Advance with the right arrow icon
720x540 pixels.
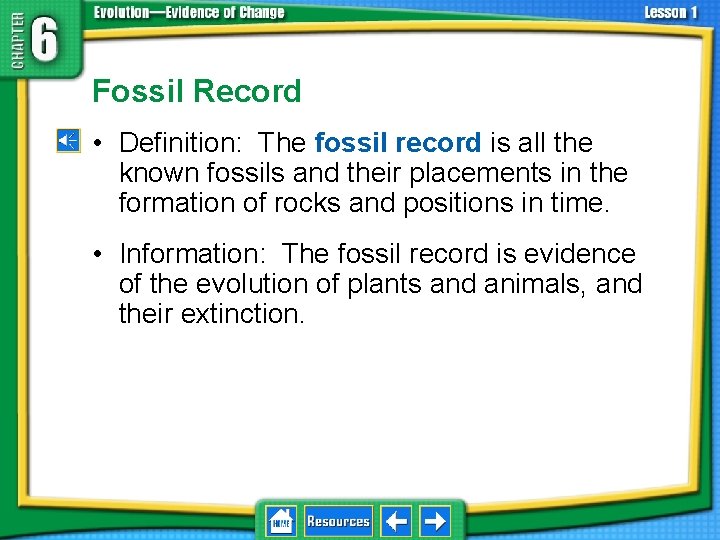click(435, 521)
